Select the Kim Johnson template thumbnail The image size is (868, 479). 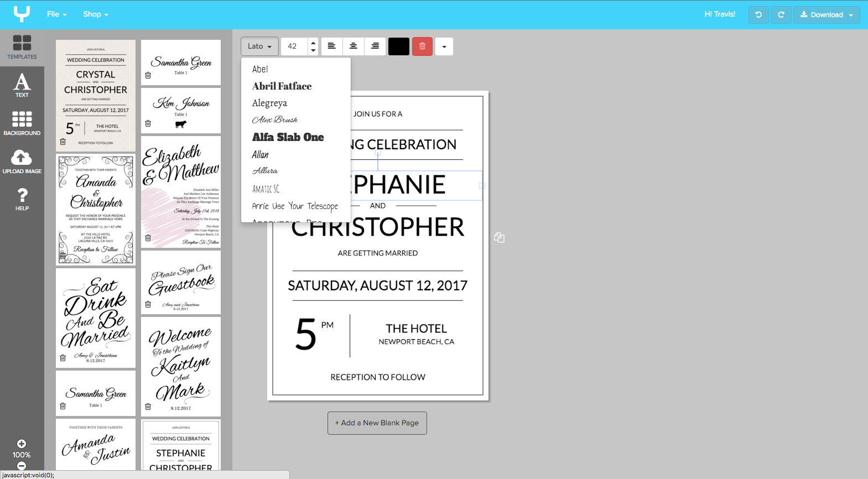[x=181, y=111]
